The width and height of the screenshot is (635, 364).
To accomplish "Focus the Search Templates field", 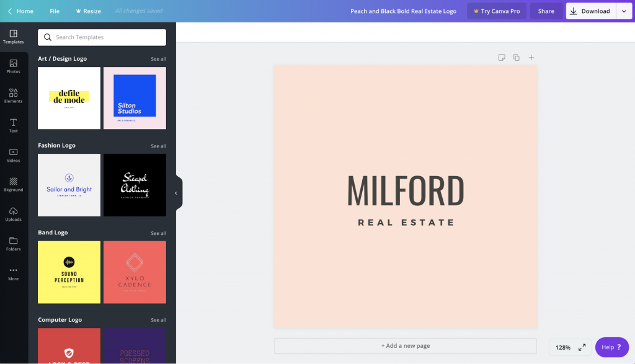I will 102,37.
